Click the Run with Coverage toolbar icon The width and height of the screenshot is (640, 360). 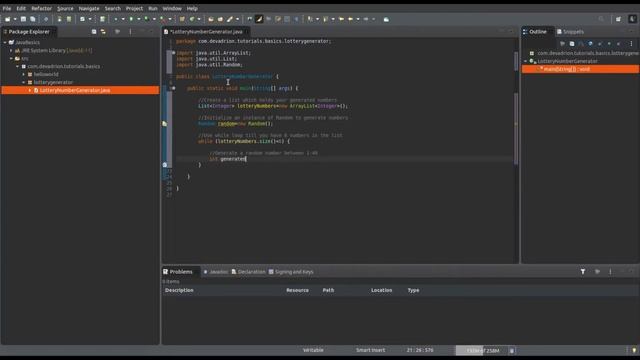coord(147,19)
